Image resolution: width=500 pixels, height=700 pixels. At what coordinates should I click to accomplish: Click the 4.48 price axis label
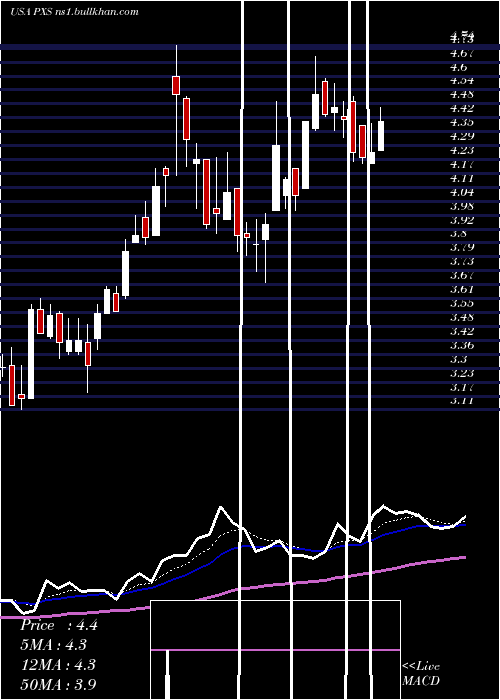(462, 95)
